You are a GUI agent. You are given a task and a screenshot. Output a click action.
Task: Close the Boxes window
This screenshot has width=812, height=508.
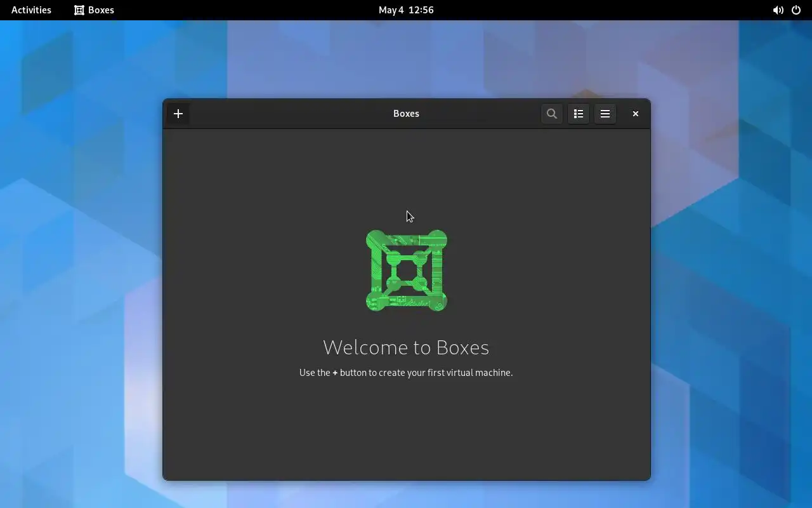(635, 114)
